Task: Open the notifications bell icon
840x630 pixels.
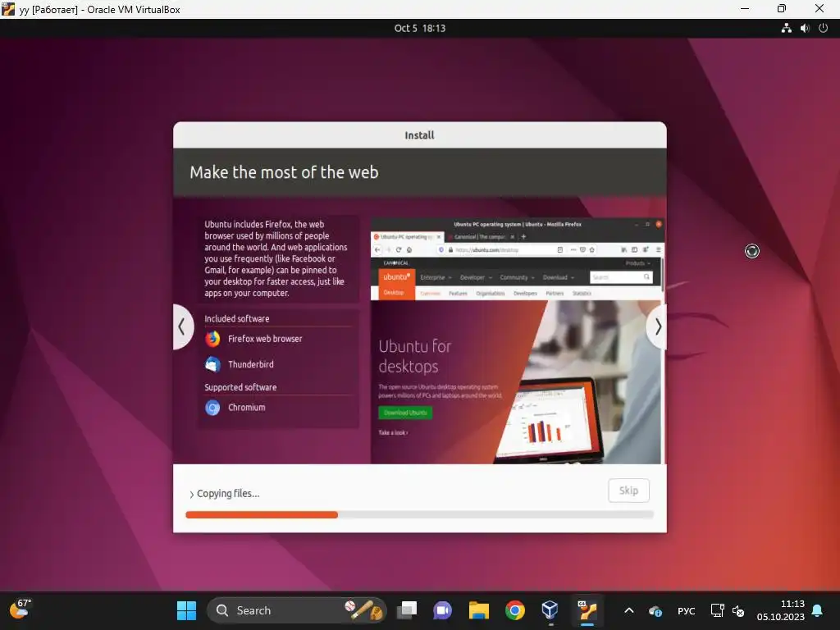Action: pyautogui.click(x=818, y=610)
